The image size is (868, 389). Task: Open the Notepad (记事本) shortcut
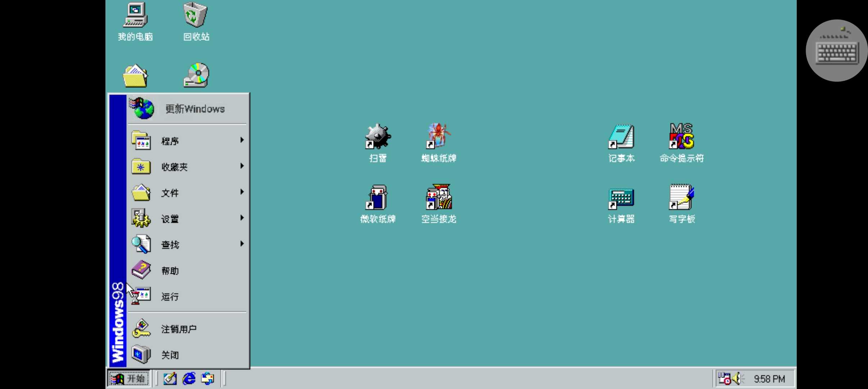point(621,143)
